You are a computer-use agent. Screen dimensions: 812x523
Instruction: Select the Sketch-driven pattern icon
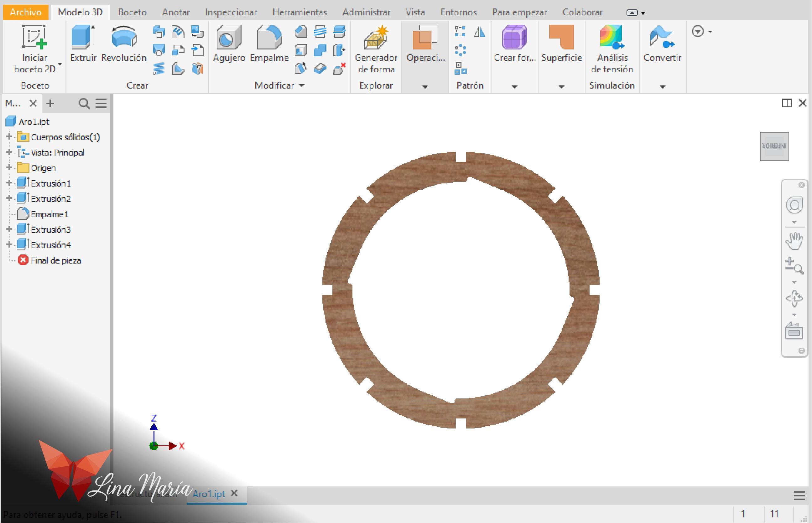pyautogui.click(x=460, y=69)
